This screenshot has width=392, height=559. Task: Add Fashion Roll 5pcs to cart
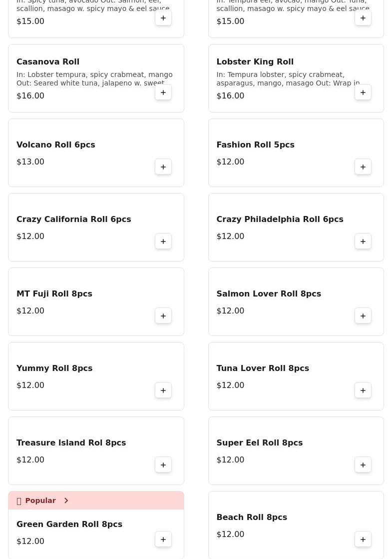[x=363, y=167]
